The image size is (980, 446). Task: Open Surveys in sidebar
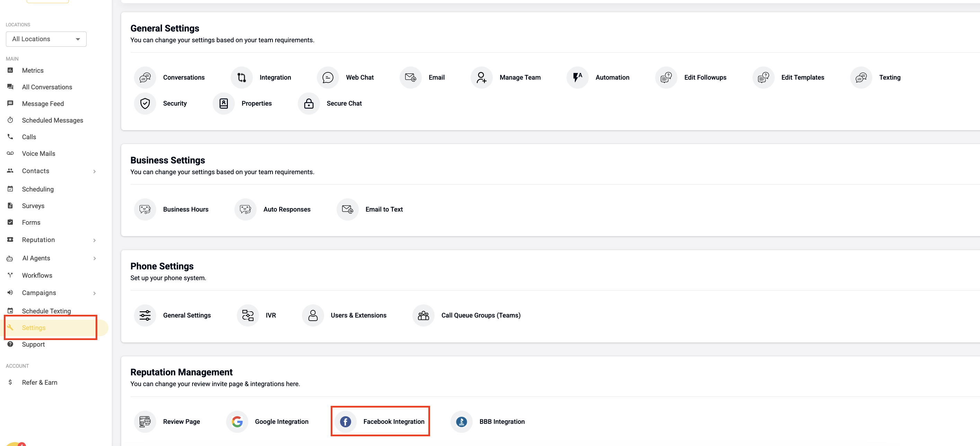[x=33, y=206]
